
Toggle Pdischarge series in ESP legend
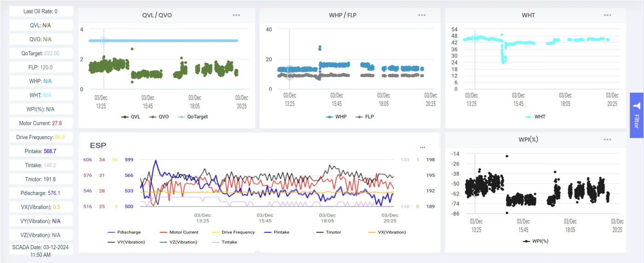[x=123, y=232]
